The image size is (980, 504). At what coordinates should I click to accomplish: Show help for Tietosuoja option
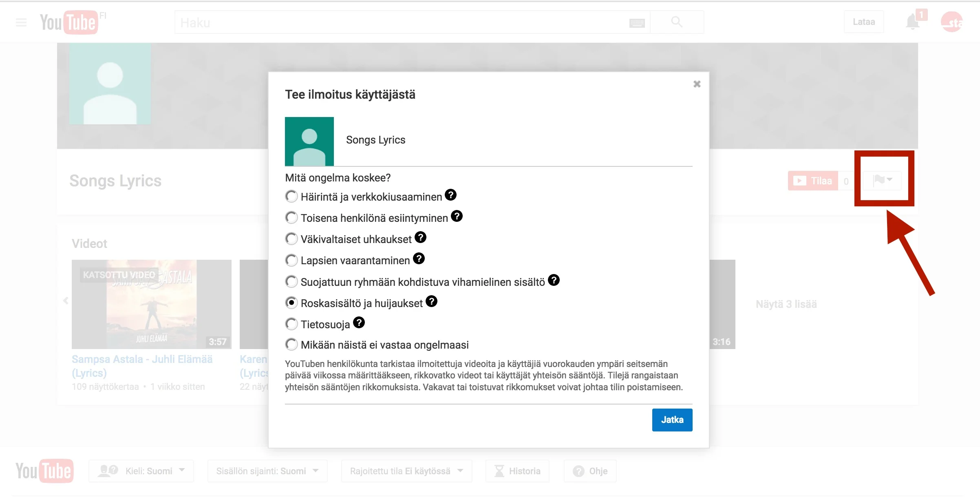[x=359, y=323]
